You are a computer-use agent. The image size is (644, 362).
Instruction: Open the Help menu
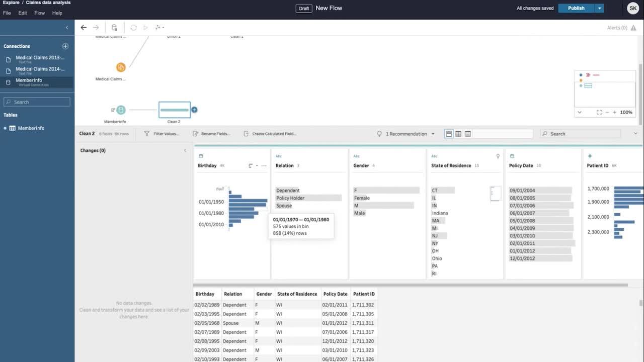click(57, 13)
